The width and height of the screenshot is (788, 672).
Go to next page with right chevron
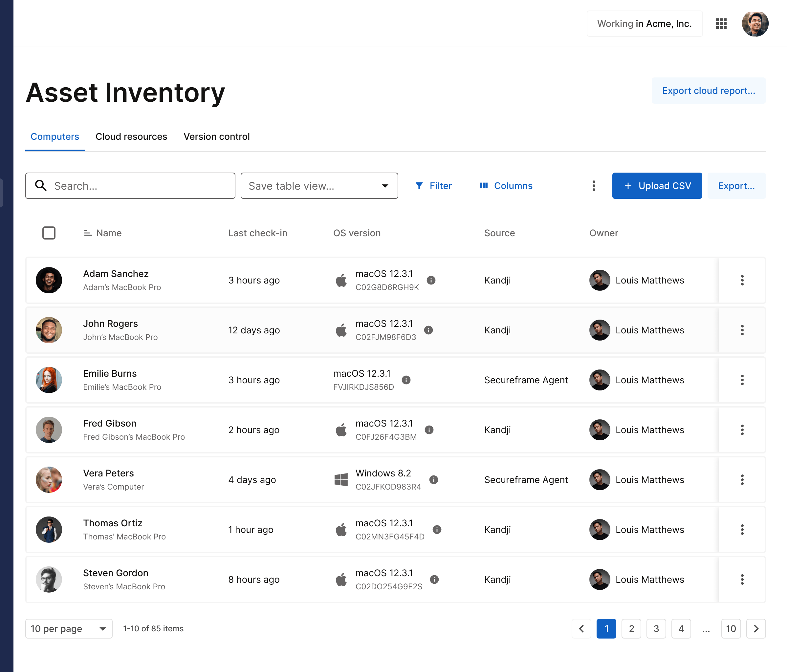pyautogui.click(x=756, y=629)
